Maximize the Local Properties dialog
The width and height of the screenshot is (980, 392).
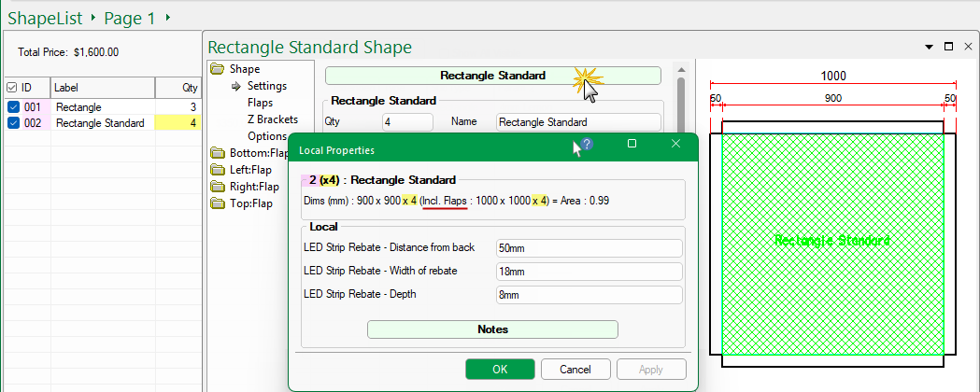[632, 144]
